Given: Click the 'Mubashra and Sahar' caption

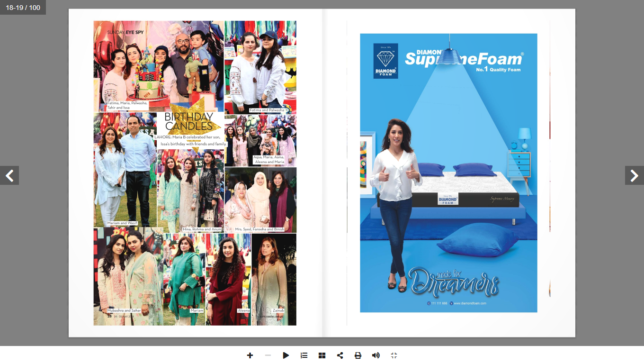Looking at the screenshot, I should tap(124, 310).
